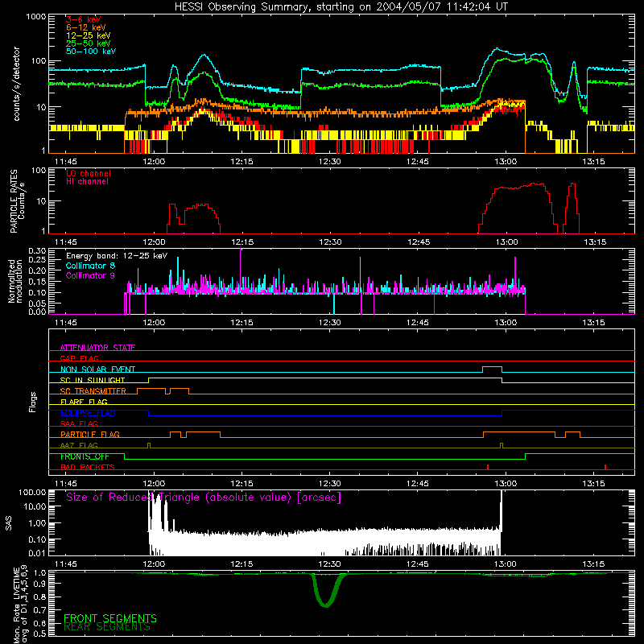Select the orange 6-12 keV legend label
The width and height of the screenshot is (644, 644).
point(86,27)
